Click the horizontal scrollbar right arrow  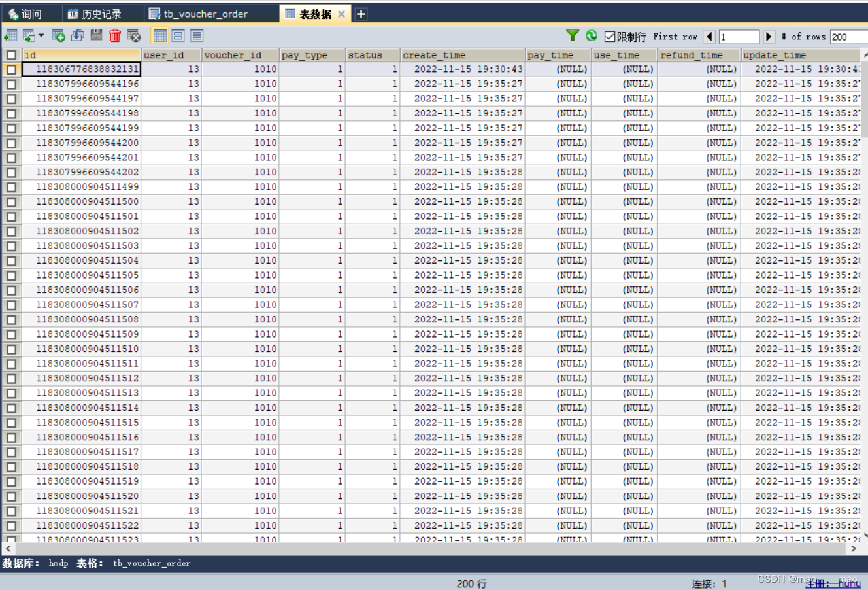854,549
